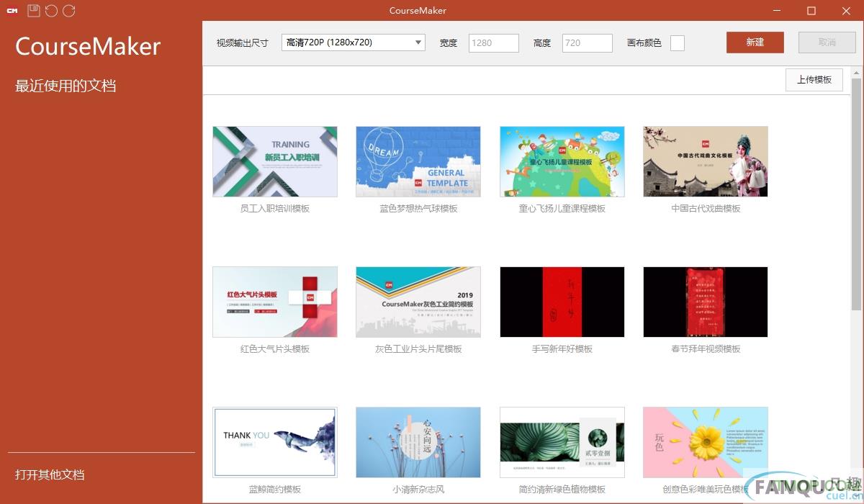Select 创意色彩唯美玩色模板 thumbnail
The width and height of the screenshot is (864, 504).
[x=706, y=442]
